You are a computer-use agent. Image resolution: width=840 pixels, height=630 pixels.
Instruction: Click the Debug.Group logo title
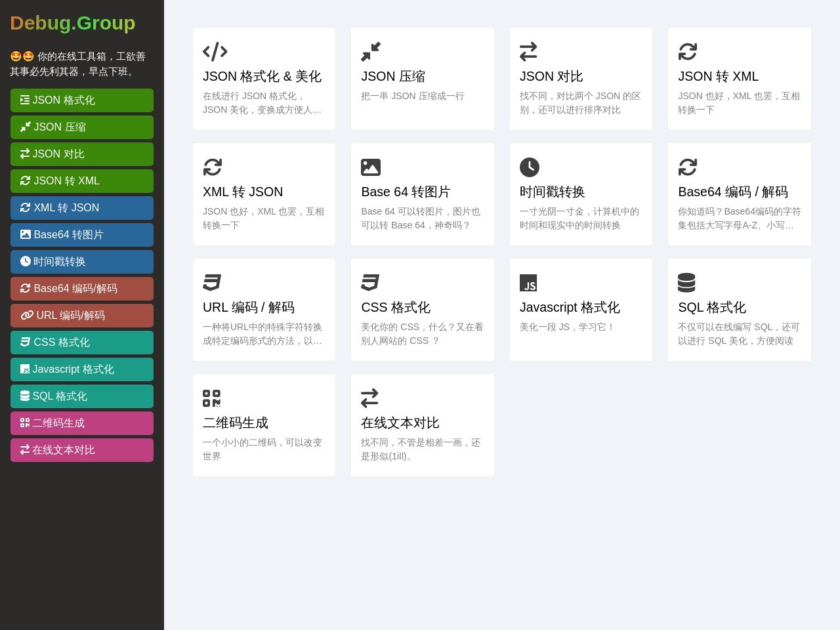(73, 23)
